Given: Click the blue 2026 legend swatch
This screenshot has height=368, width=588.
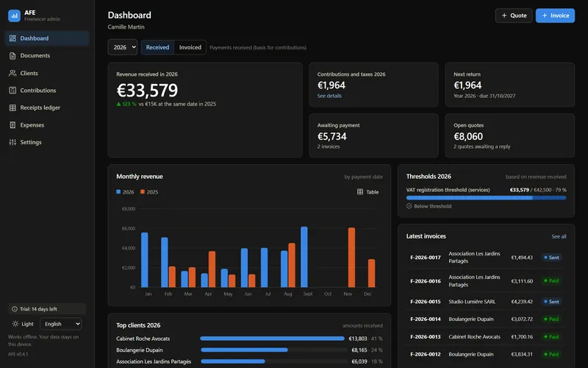Looking at the screenshot, I should point(118,192).
